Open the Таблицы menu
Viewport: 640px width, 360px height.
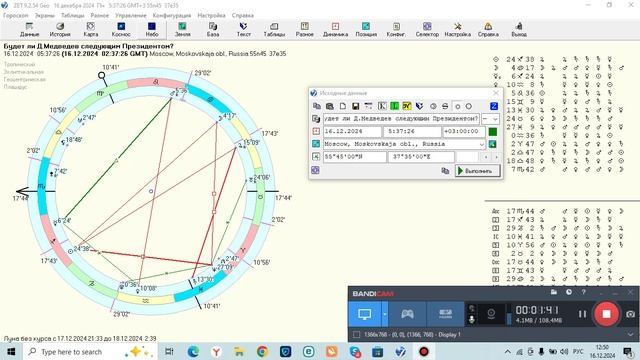click(73, 15)
